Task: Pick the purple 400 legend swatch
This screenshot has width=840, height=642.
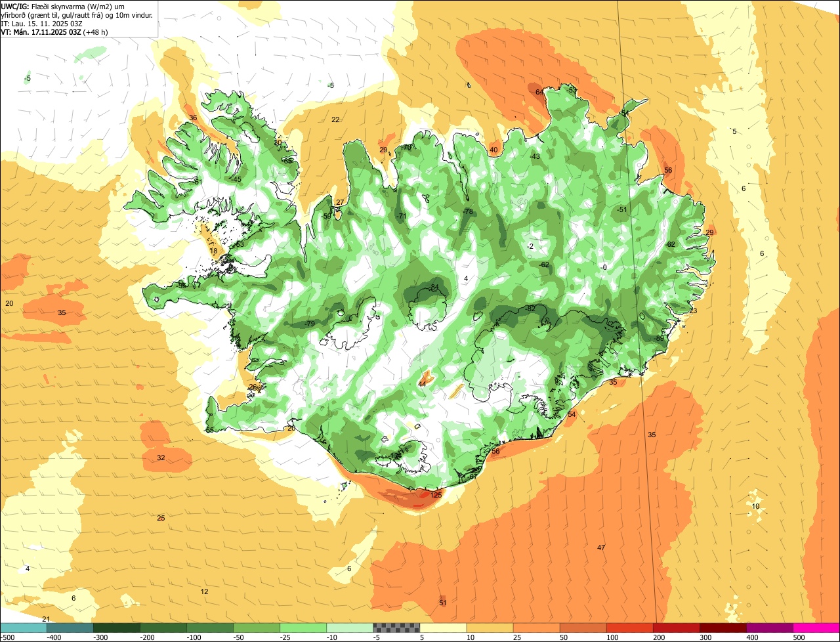Action: point(770,628)
